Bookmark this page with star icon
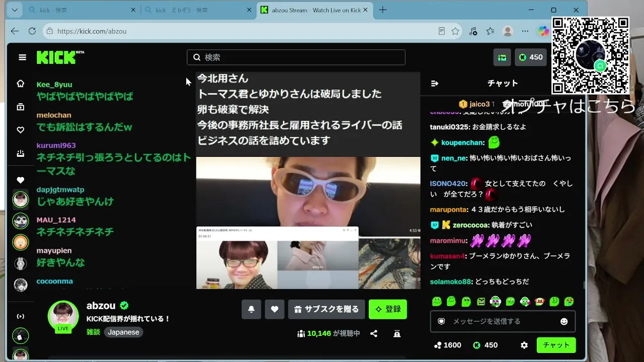644x362 pixels. 455,31
